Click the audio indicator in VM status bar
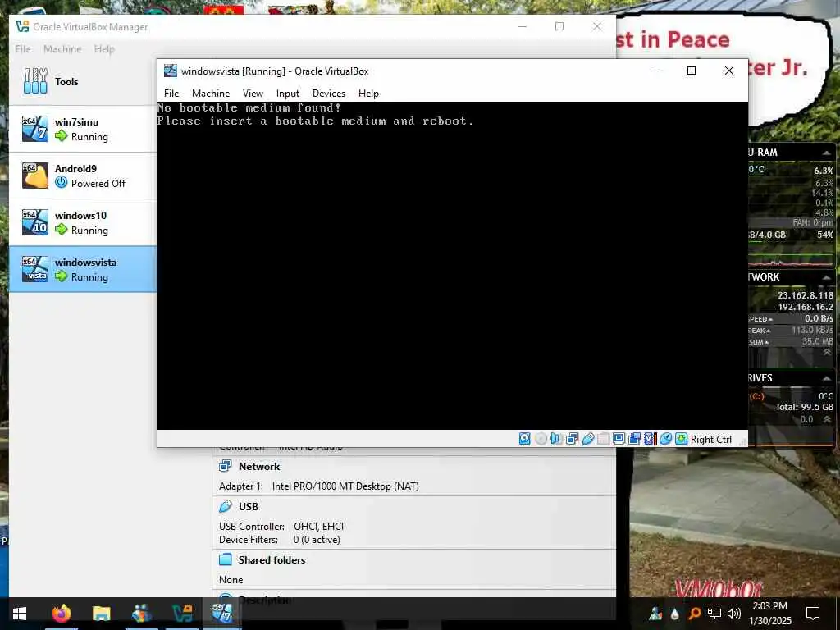 pyautogui.click(x=556, y=440)
